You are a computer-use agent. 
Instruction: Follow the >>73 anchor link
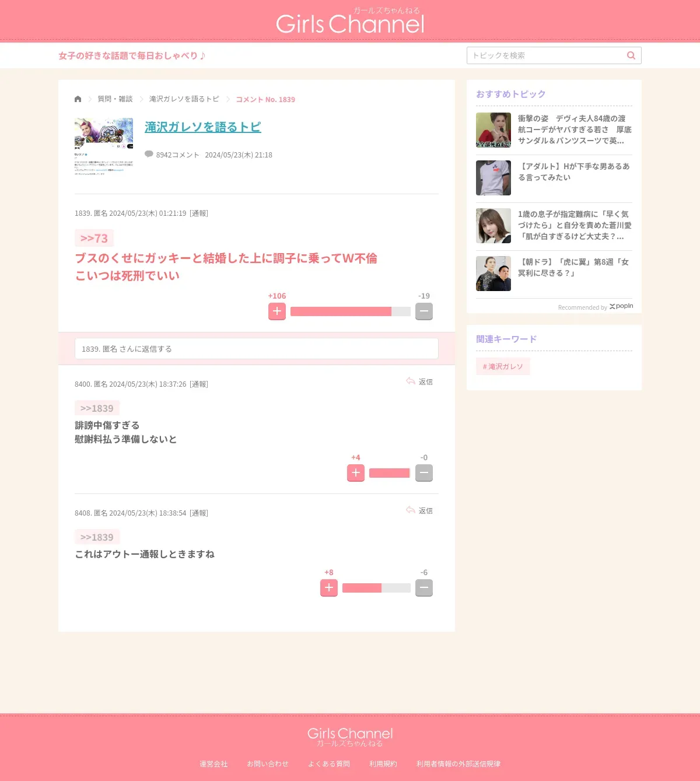tap(94, 238)
